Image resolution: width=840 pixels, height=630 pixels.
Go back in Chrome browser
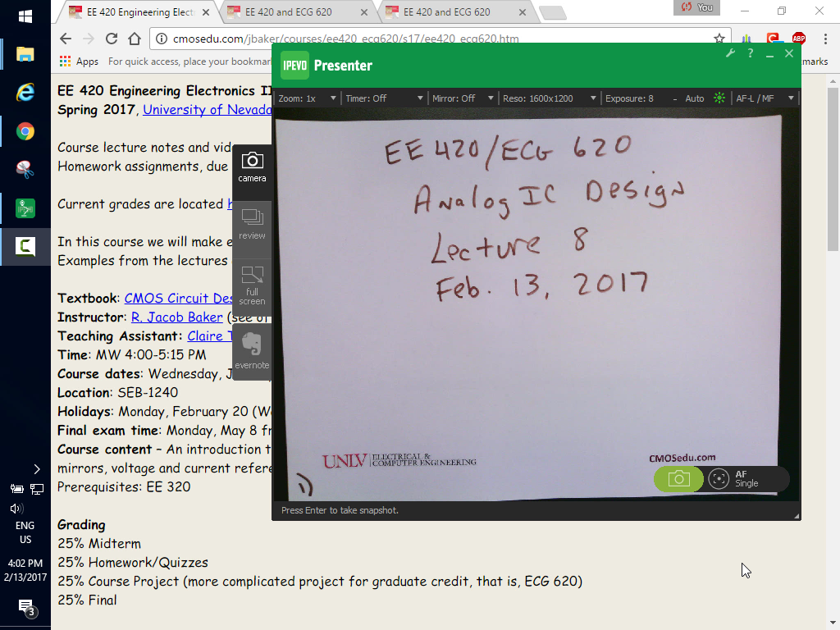pos(66,39)
